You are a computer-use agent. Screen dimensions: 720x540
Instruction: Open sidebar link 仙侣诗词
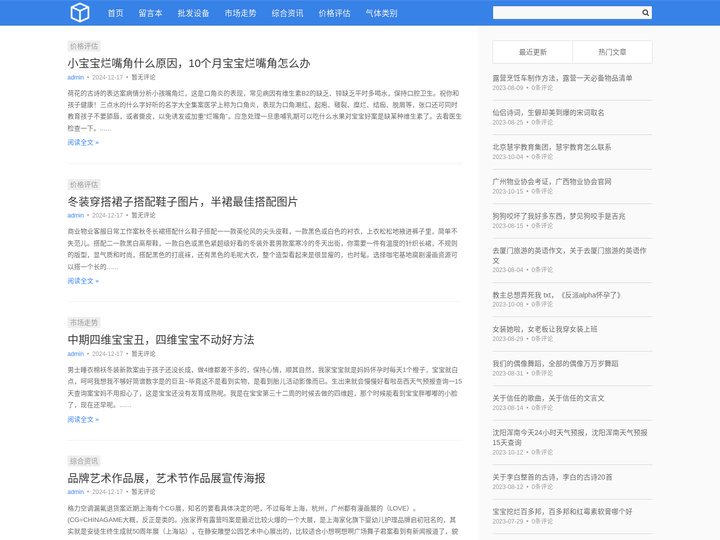pos(548,112)
